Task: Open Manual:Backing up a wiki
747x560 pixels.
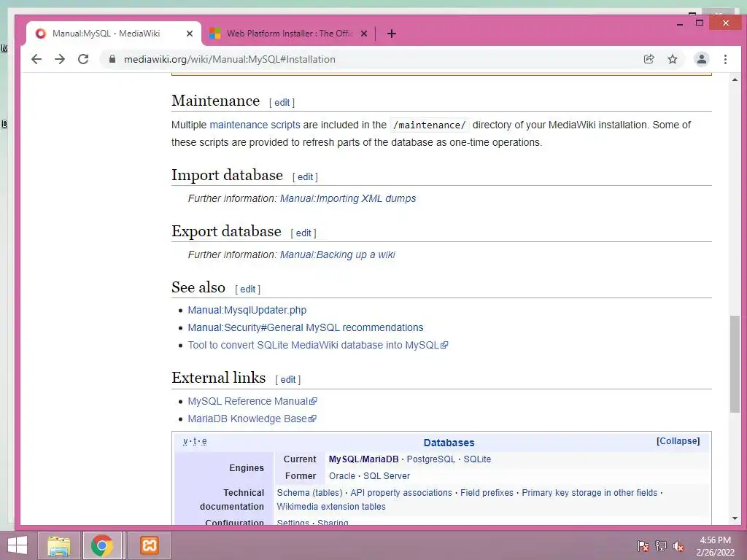Action: tap(337, 254)
